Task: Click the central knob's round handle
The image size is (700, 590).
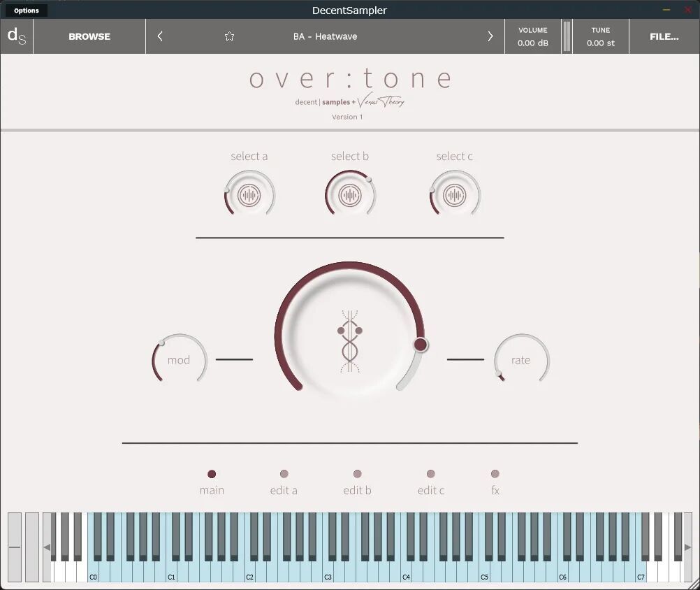Action: pos(420,345)
